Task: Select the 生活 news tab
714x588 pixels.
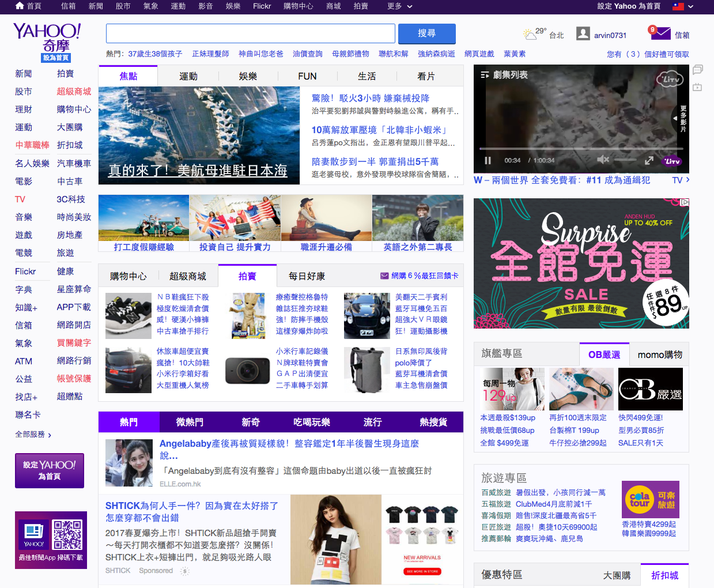Action: pos(367,76)
